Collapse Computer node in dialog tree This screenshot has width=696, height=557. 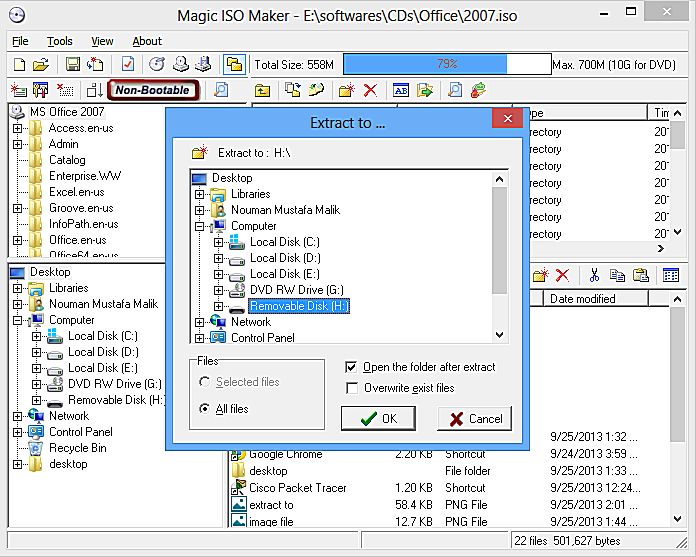point(199,226)
